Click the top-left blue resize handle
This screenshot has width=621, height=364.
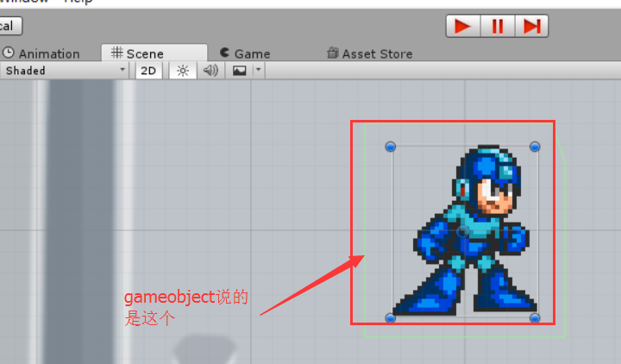point(390,147)
